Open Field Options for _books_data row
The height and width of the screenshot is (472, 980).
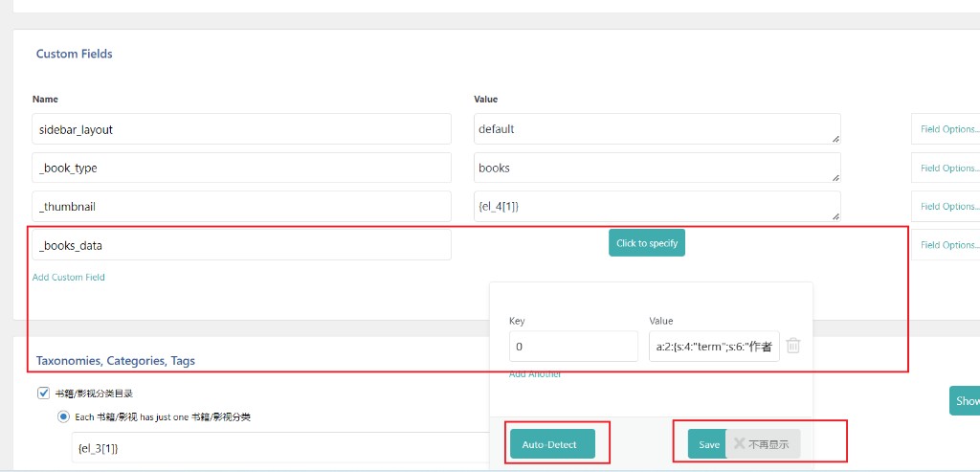(x=948, y=245)
